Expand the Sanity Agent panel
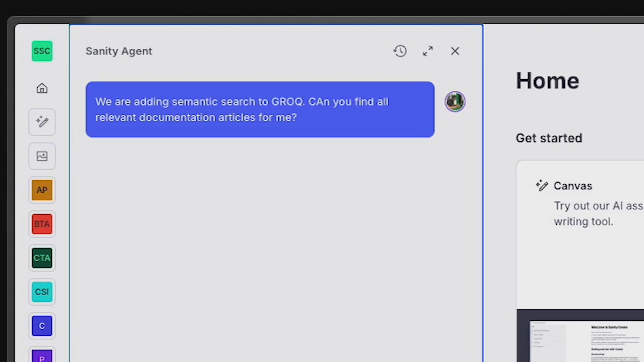The image size is (644, 362). coord(428,51)
